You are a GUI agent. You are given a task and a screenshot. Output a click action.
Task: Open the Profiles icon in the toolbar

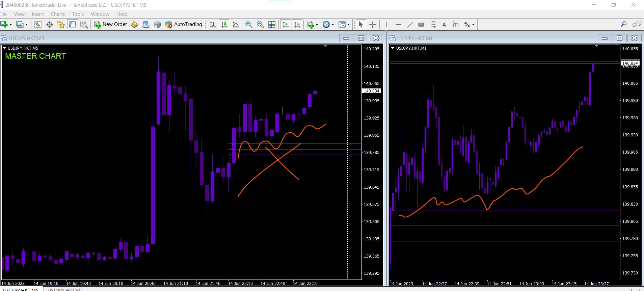(20, 24)
